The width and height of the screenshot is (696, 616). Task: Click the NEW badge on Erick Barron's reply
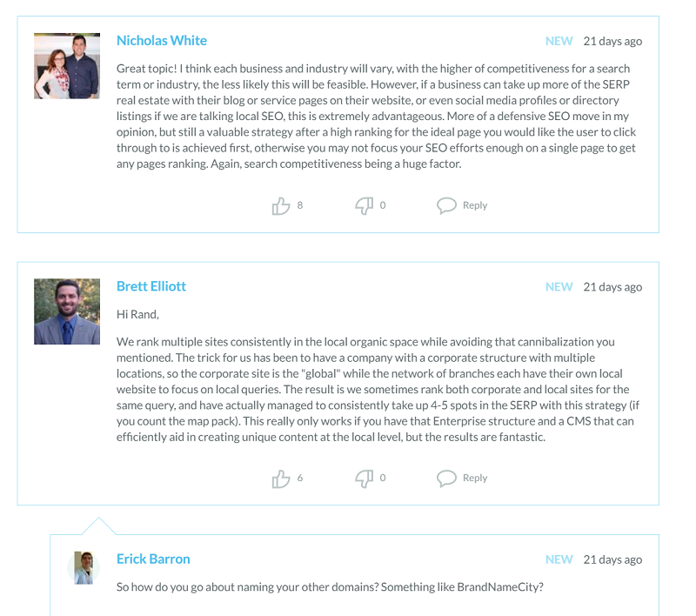(559, 559)
